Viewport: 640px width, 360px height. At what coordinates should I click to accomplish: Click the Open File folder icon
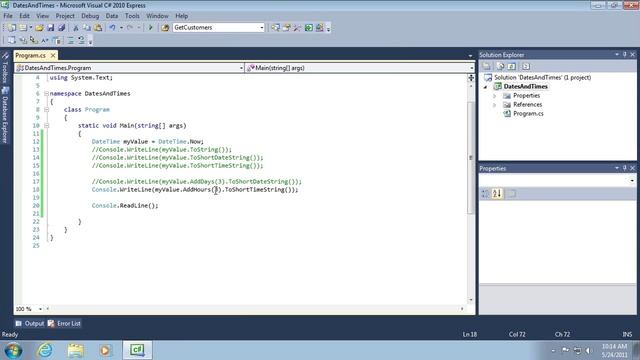click(39, 28)
